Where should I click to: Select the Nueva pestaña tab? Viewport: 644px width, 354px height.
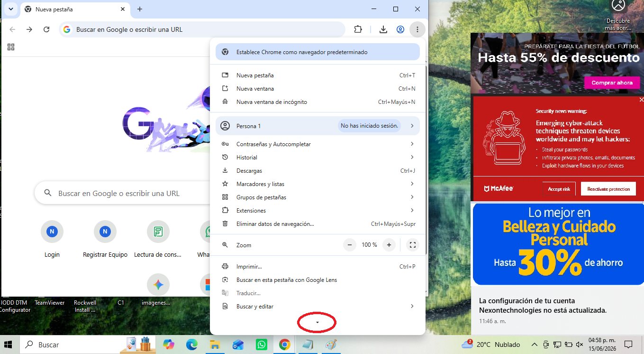click(74, 9)
